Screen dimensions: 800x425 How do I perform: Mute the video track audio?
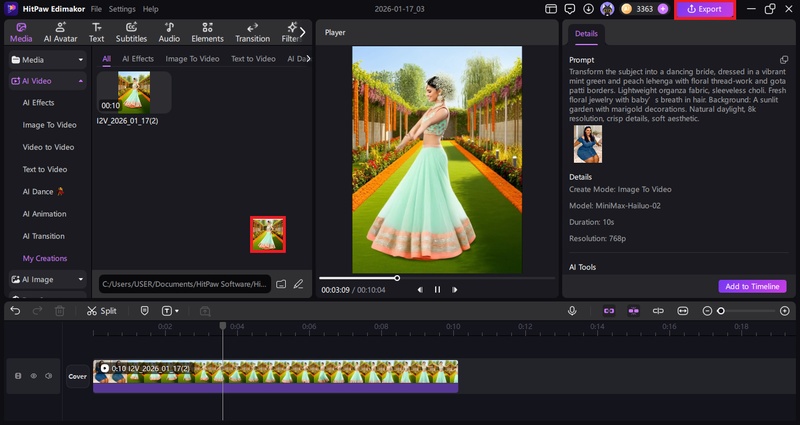48,376
